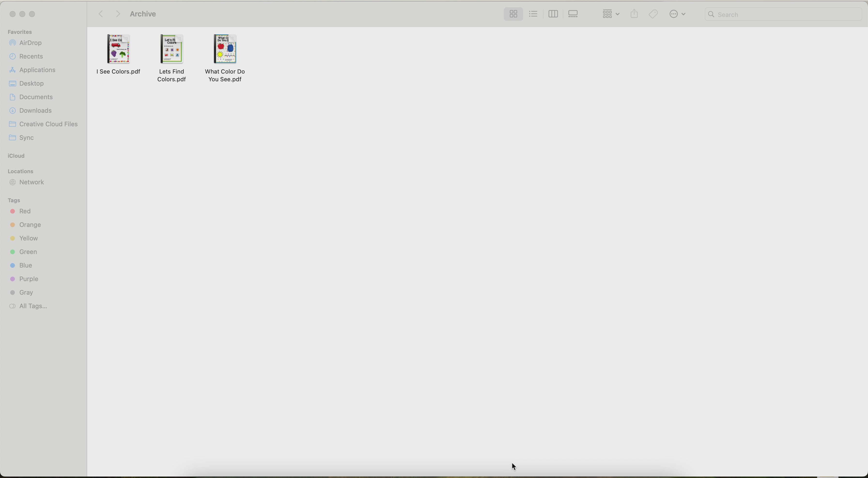Switch to list view
Image resolution: width=868 pixels, height=478 pixels.
coord(533,14)
